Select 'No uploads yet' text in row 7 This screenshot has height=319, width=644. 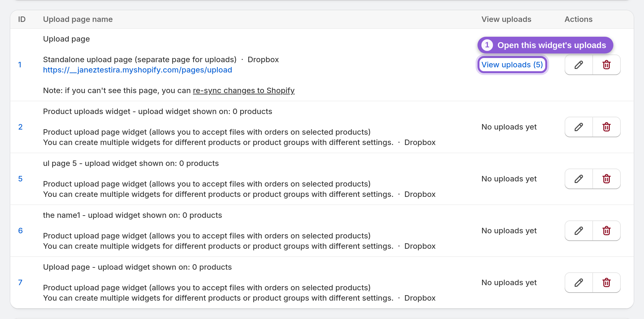(x=509, y=283)
